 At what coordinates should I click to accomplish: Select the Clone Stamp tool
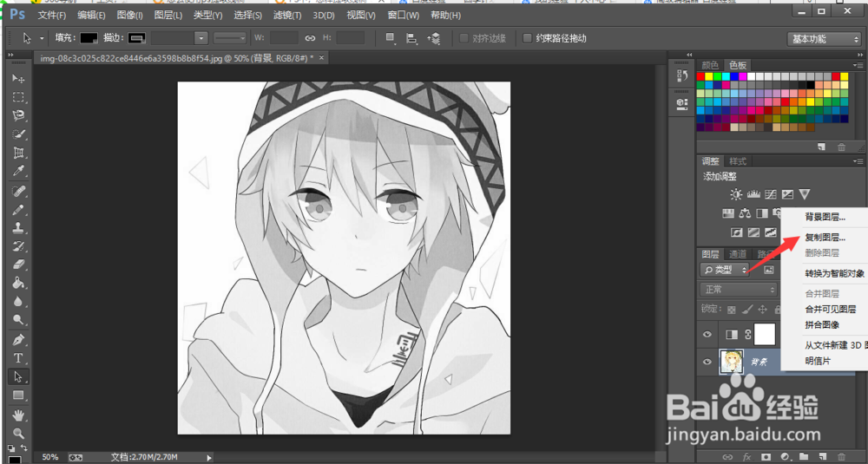(x=18, y=228)
